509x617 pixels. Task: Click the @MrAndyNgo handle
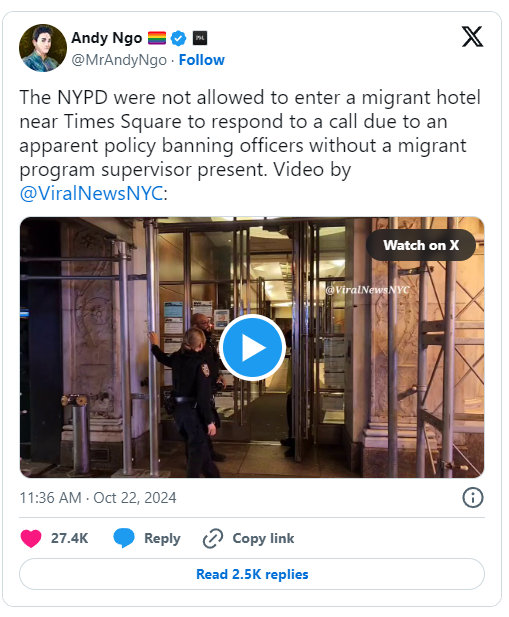click(x=119, y=60)
